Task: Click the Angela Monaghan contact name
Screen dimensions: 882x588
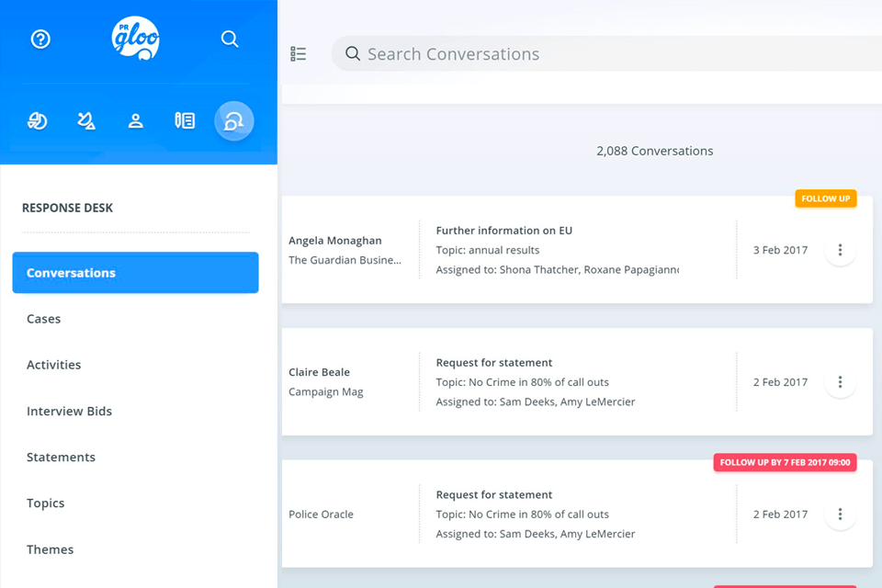Action: [x=335, y=241]
